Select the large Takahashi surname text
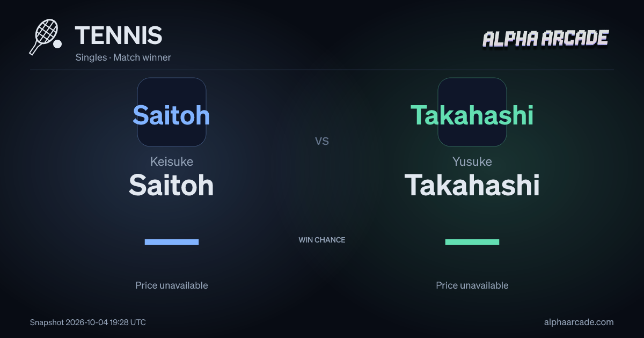The image size is (644, 338). tap(472, 185)
